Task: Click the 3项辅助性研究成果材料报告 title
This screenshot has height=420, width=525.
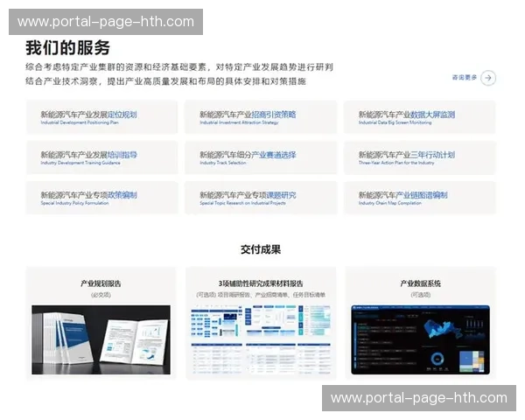Action: point(261,283)
